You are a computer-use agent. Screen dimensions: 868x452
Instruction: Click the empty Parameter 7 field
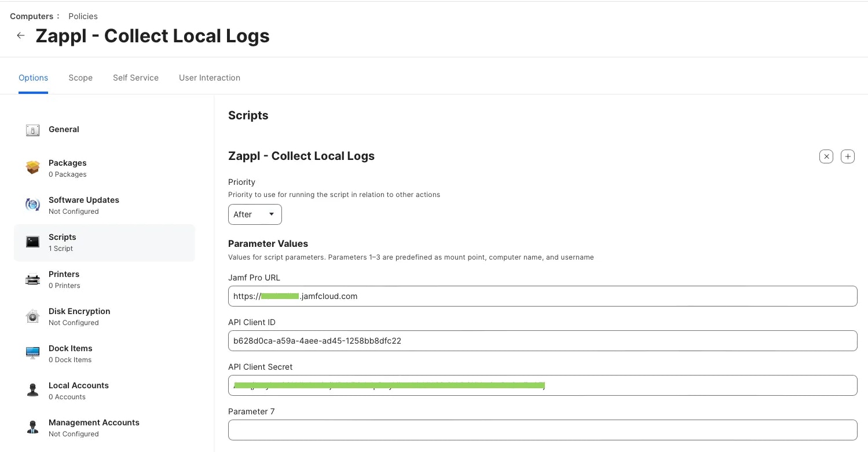[543, 430]
